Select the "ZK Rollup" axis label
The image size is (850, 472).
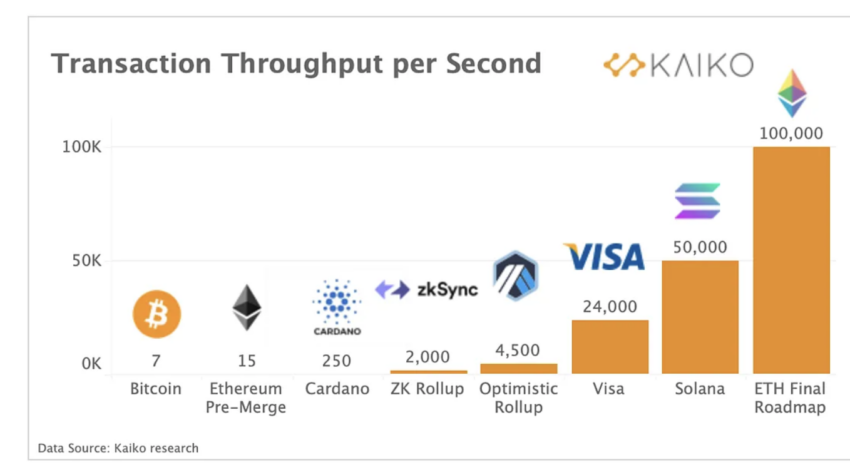427,388
